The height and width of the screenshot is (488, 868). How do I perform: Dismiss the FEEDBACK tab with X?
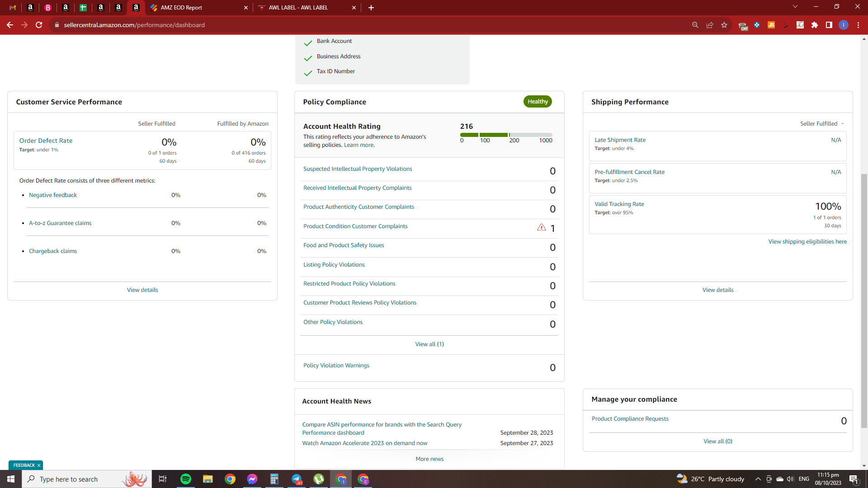39,465
